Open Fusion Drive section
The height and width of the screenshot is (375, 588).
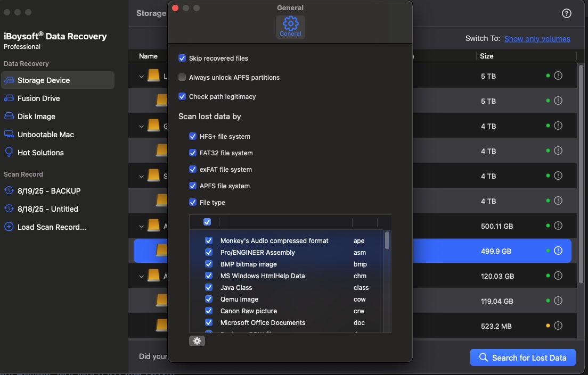(x=38, y=98)
